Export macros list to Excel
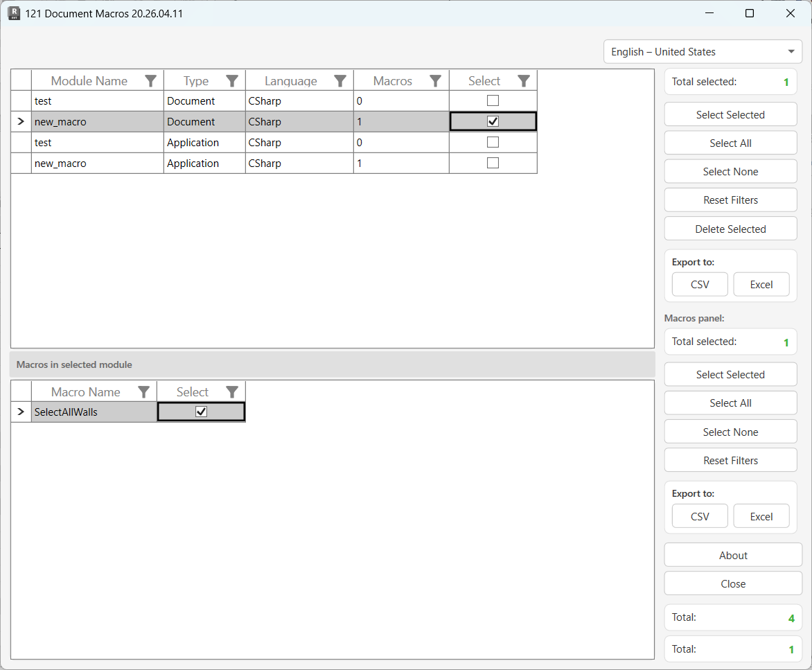 tap(761, 516)
